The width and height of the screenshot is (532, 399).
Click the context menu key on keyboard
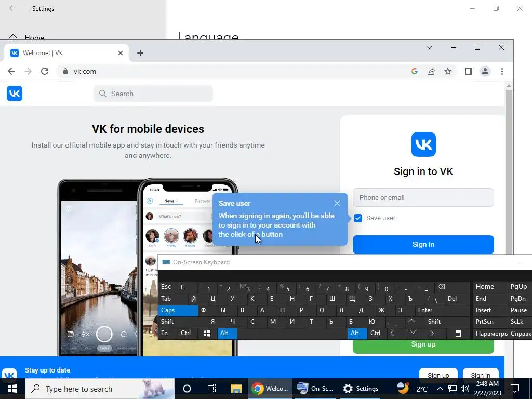[x=458, y=333]
